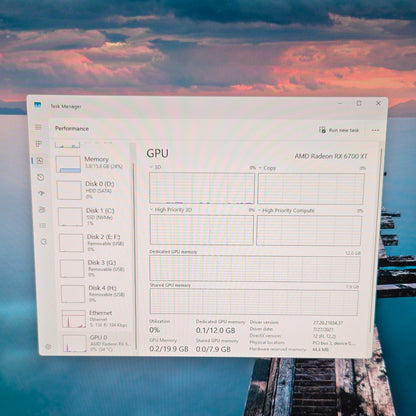This screenshot has width=416, height=416.
Task: Click the GPU heading
Action: pos(157,153)
